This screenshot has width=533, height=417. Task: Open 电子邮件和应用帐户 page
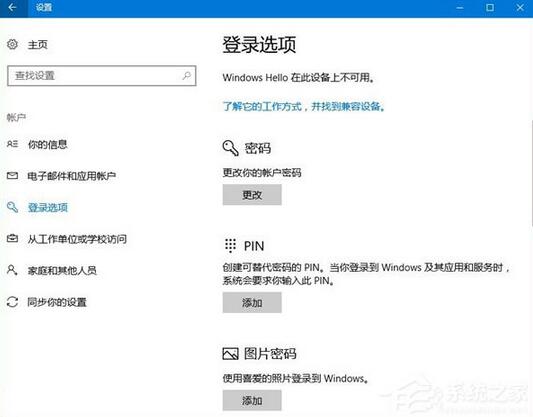coord(71,176)
